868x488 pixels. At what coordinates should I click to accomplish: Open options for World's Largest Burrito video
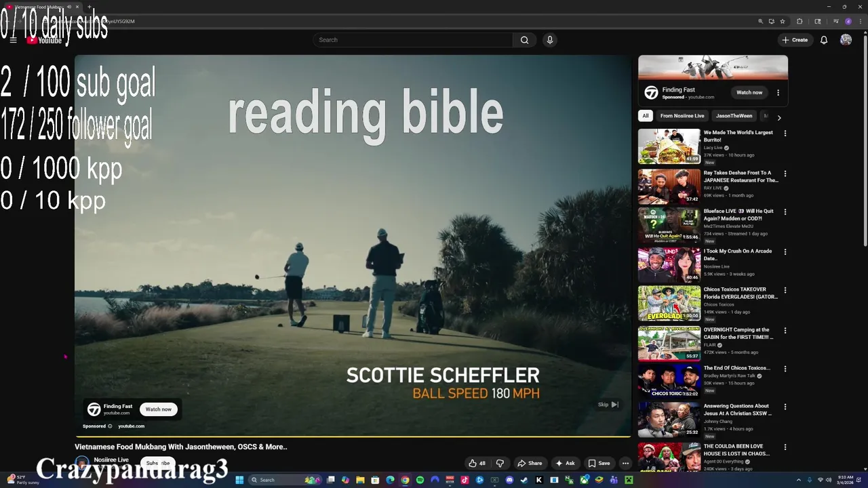tap(785, 134)
